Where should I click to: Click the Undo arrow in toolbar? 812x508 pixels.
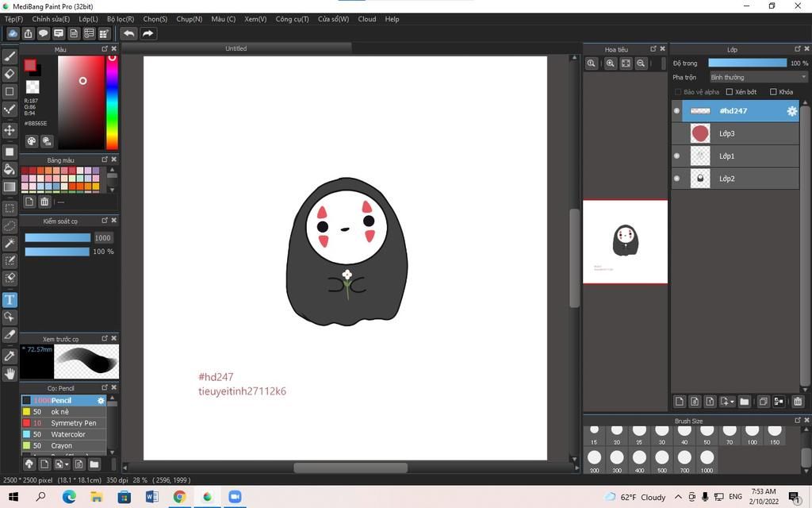[x=129, y=33]
